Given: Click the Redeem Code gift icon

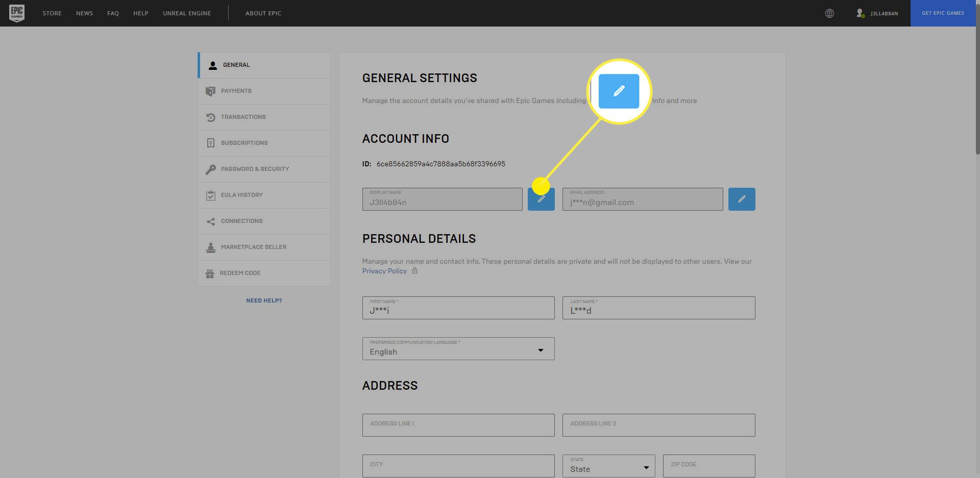Looking at the screenshot, I should point(210,273).
